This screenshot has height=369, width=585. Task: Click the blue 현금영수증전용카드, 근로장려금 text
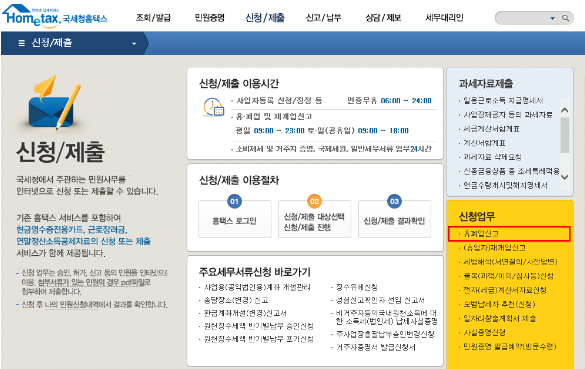(x=72, y=229)
